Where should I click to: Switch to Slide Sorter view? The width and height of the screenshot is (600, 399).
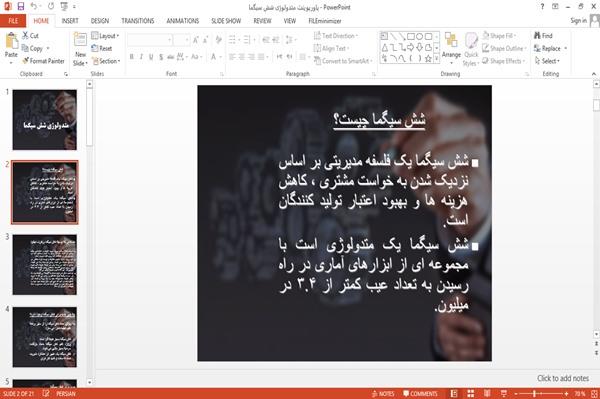pyautogui.click(x=470, y=394)
